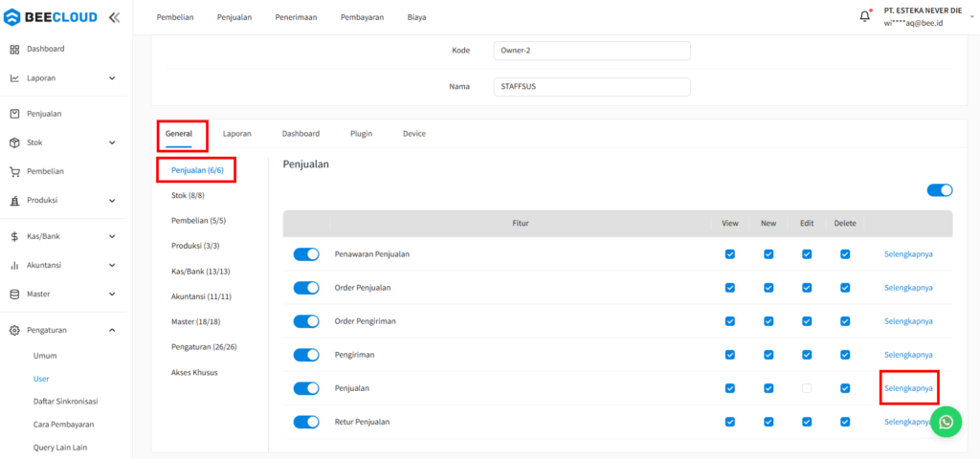Disable the Penawaran Penjualan toggle

(306, 254)
